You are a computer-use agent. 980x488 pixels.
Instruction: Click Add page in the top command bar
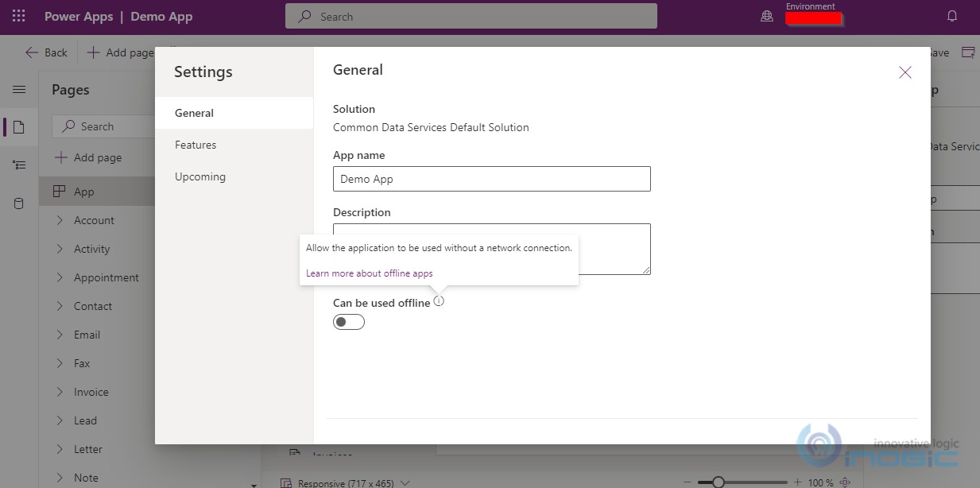click(x=120, y=52)
